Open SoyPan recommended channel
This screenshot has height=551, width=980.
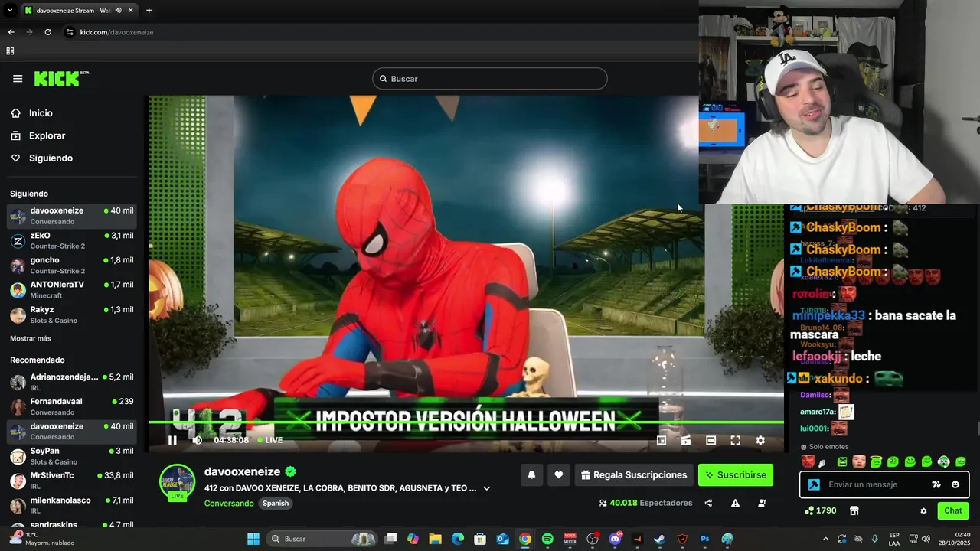pos(71,456)
